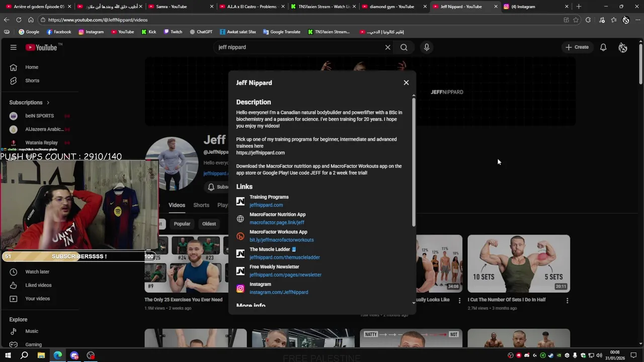The image size is (644, 362).
Task: Open bit.ly/jeffmacrofactorworkouts link
Action: [281, 240]
